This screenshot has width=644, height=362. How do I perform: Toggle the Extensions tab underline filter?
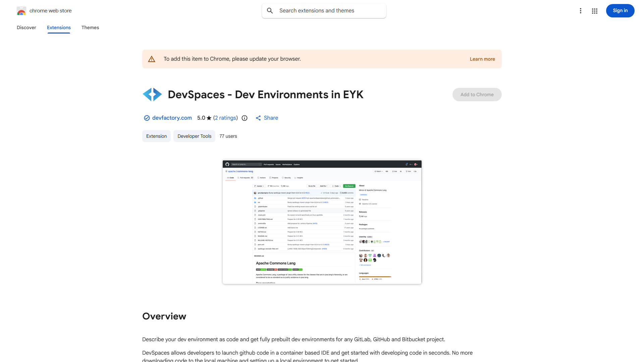tap(58, 27)
